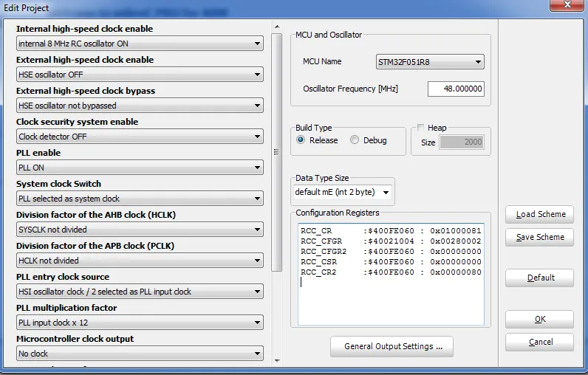Close the Edit Project dialog
The height and width of the screenshot is (375, 588).
click(567, 5)
